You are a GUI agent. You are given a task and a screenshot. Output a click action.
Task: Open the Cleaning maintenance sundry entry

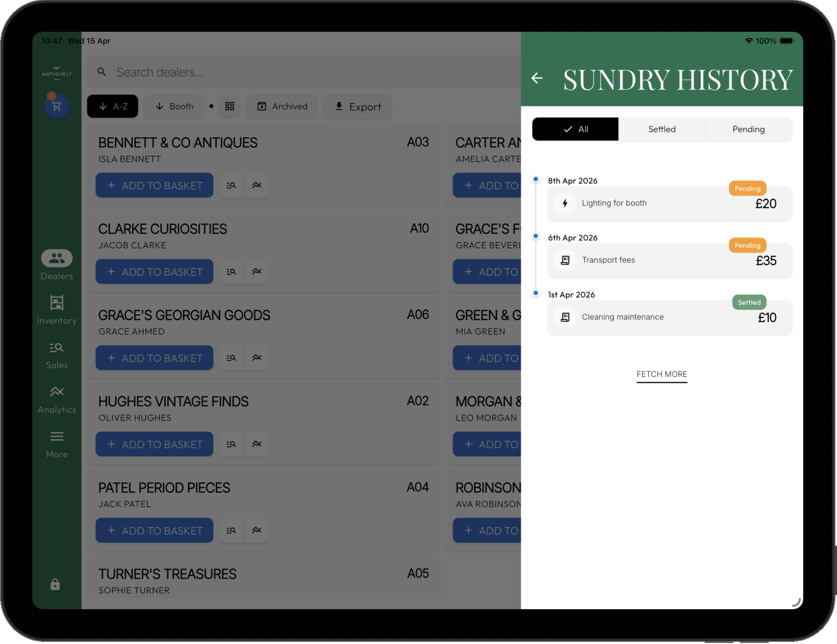(670, 317)
